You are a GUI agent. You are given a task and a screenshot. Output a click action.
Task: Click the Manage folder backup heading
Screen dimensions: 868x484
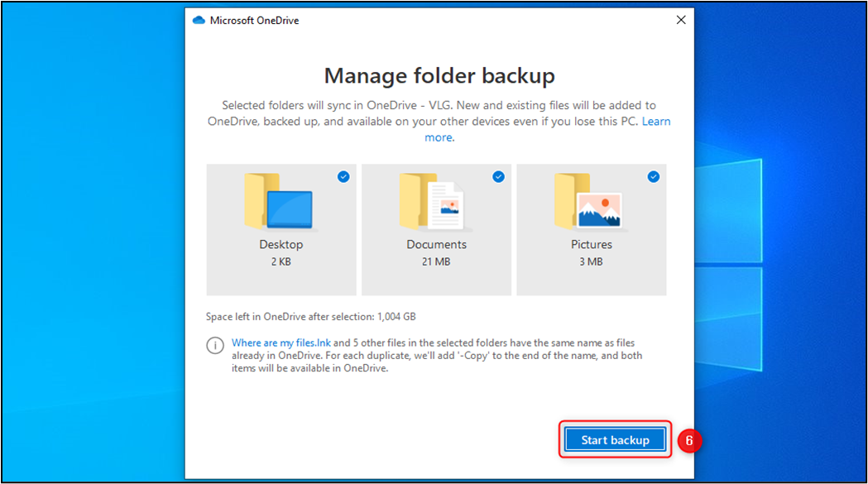439,75
